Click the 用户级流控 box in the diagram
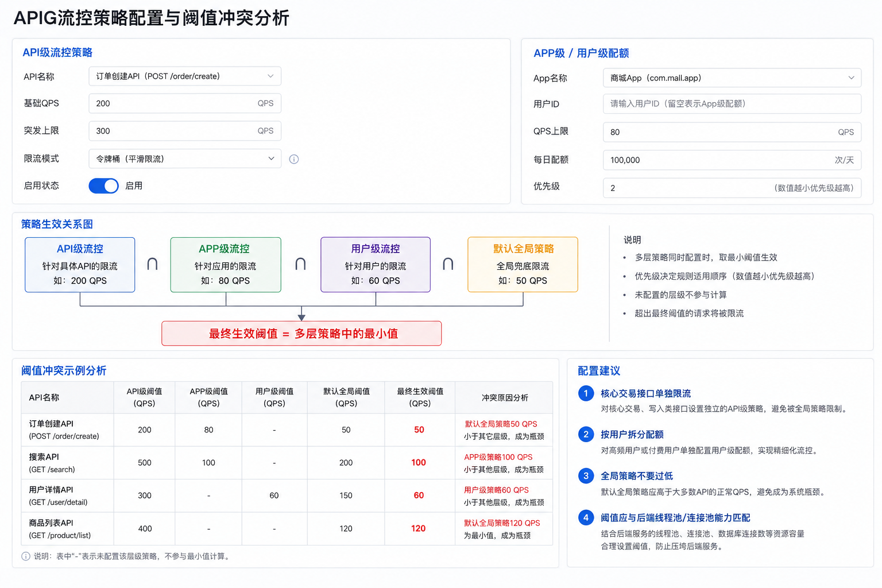The width and height of the screenshot is (882, 588). coord(376,265)
